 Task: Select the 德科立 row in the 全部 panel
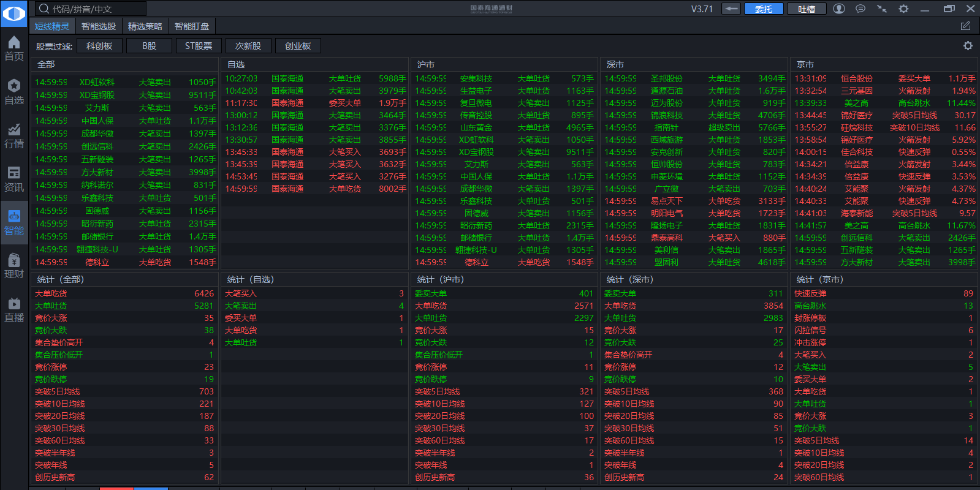(125, 262)
